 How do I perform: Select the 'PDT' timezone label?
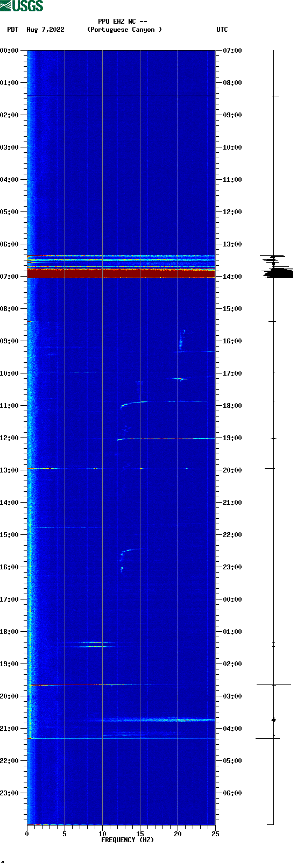click(13, 30)
